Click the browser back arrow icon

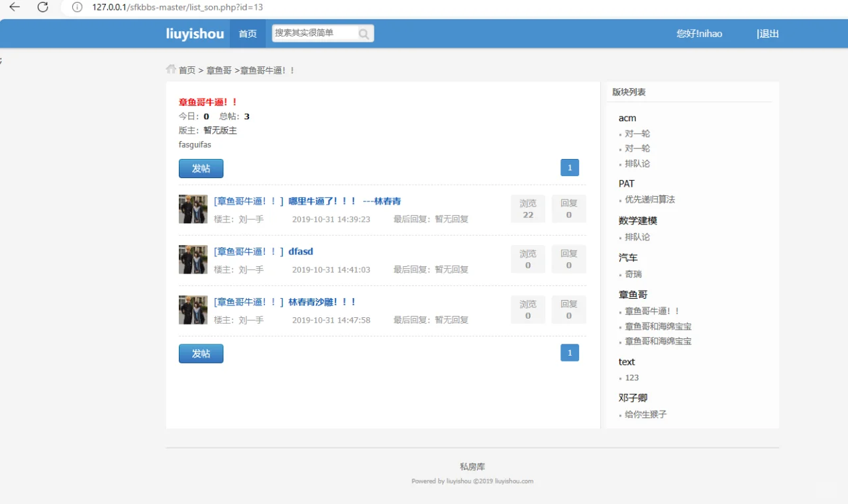tap(15, 8)
